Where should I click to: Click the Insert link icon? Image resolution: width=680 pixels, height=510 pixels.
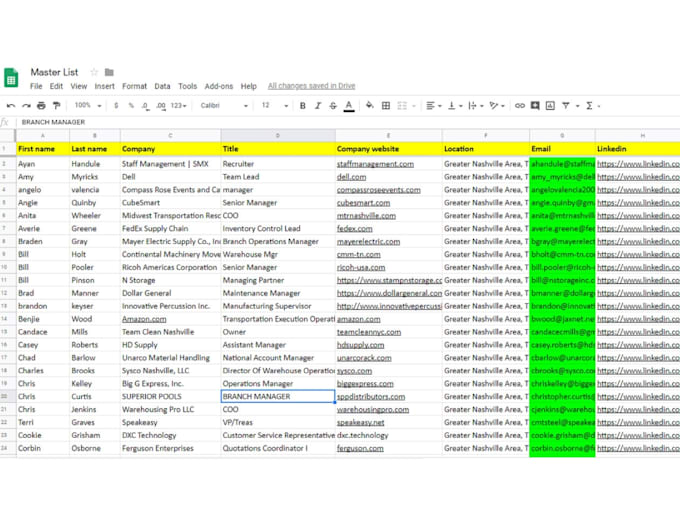520,105
